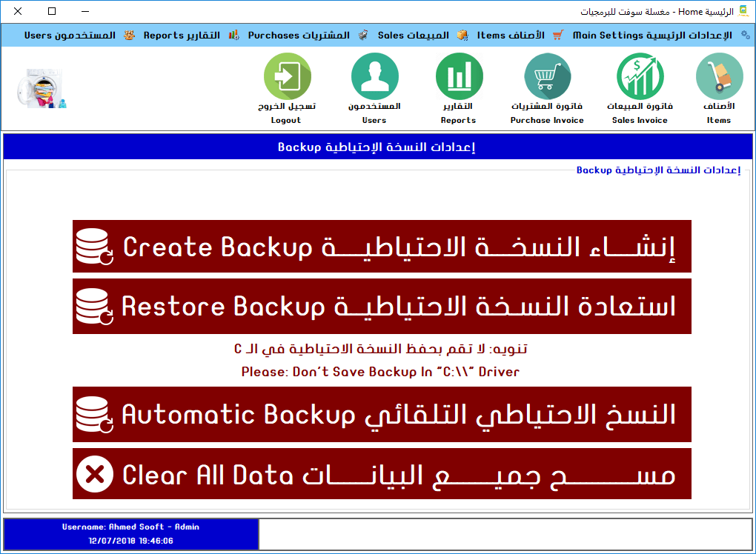Select the Logout (تسجيل الخروج) icon

(x=288, y=76)
